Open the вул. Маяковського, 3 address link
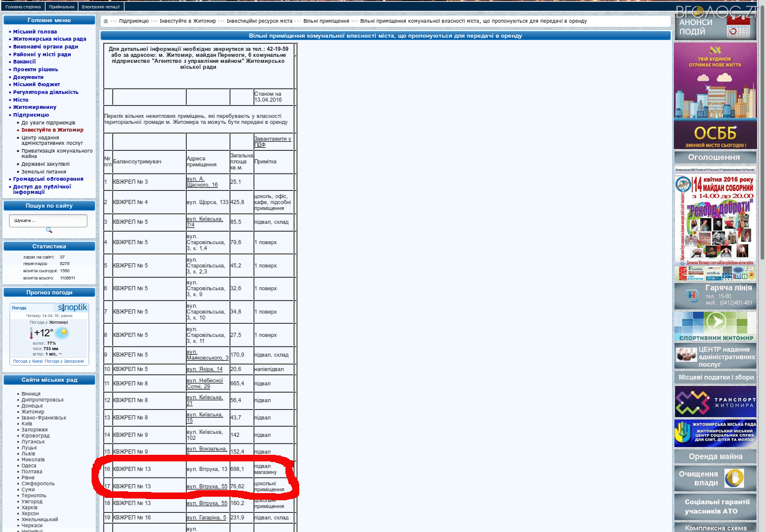 [207, 355]
